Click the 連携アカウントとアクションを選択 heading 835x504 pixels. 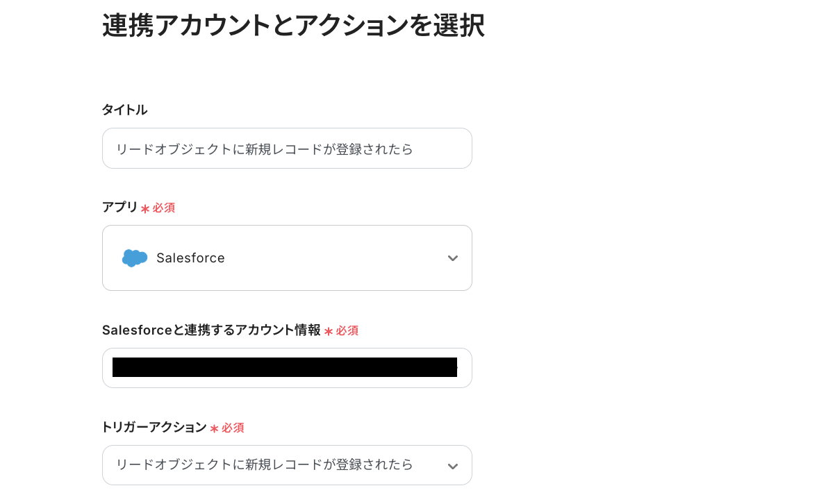293,26
